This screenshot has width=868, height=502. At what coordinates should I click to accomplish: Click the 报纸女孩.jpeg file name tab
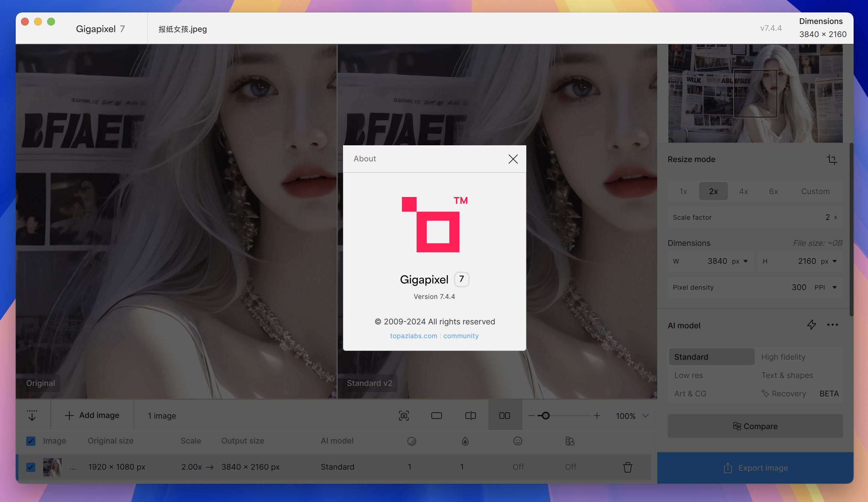183,29
